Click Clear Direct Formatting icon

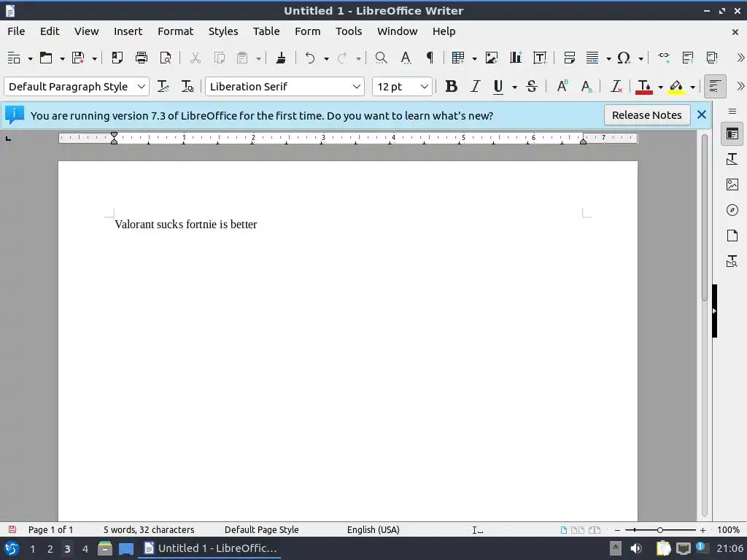tap(616, 87)
